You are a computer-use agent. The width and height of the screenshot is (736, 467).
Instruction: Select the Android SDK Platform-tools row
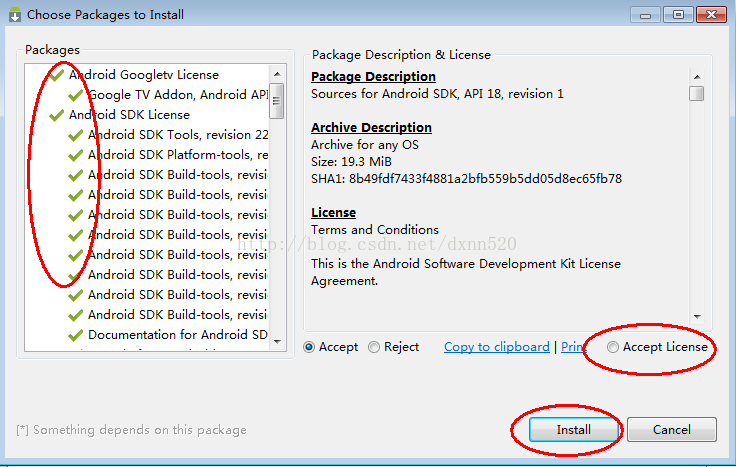click(x=178, y=155)
